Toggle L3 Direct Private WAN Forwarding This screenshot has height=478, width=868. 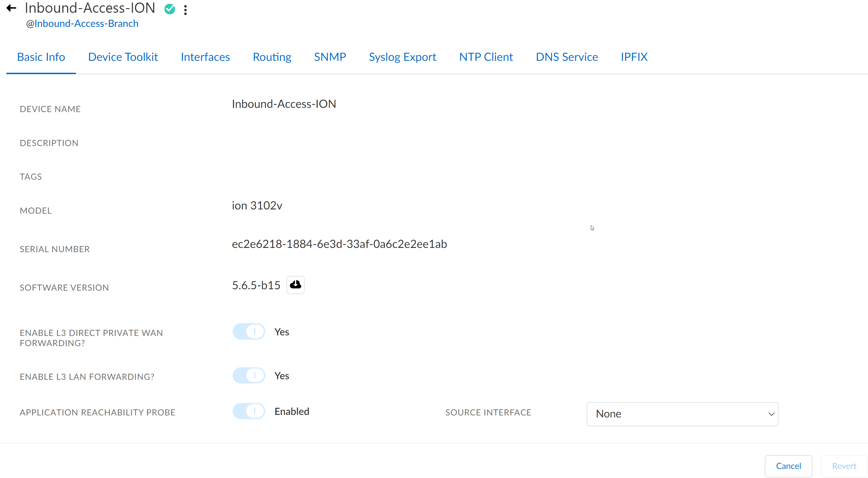249,332
